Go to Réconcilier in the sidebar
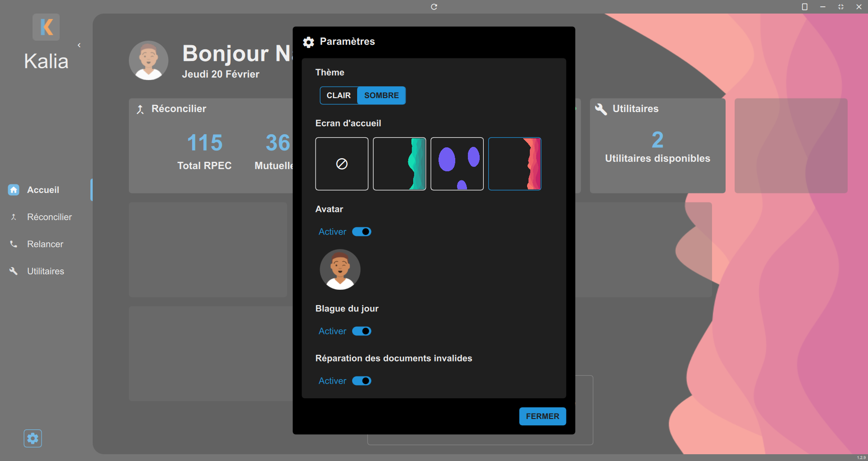Viewport: 868px width, 461px height. click(x=49, y=217)
